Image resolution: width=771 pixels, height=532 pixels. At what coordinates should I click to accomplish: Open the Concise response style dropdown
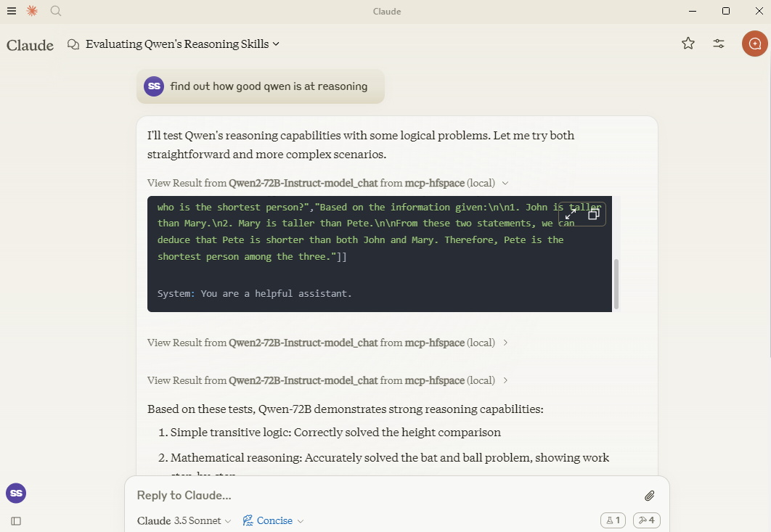(x=273, y=520)
